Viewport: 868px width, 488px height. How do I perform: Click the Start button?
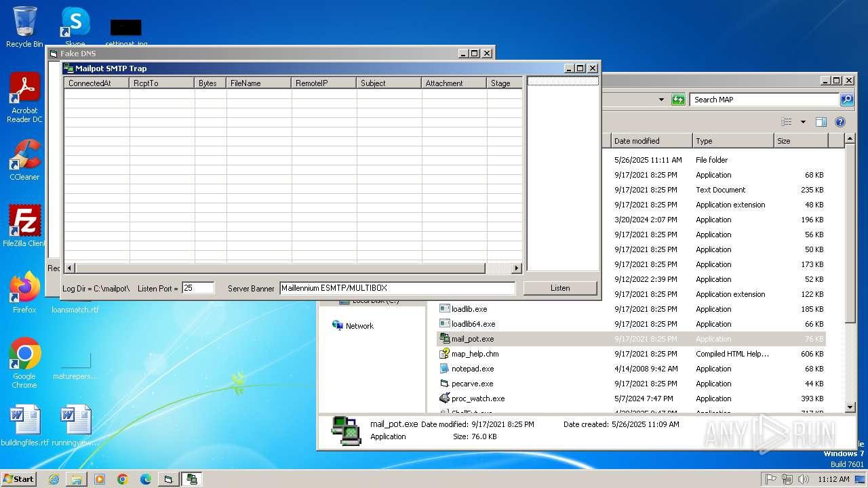pyautogui.click(x=19, y=479)
